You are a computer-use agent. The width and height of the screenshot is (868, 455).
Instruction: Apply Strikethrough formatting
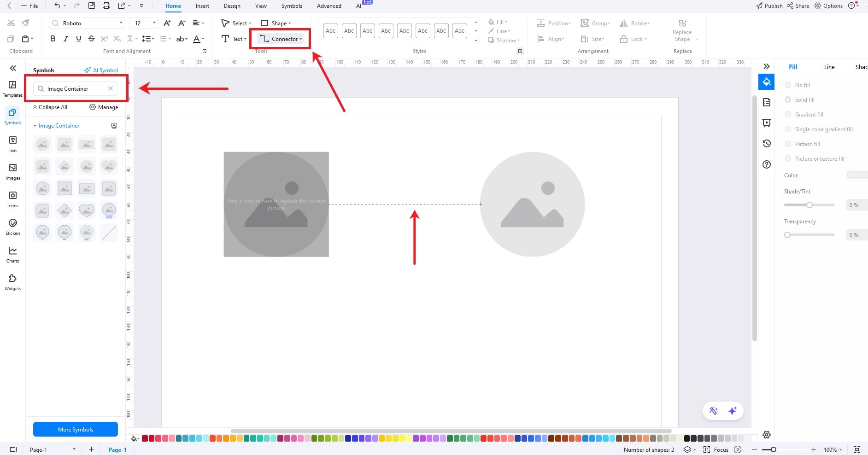(x=91, y=39)
